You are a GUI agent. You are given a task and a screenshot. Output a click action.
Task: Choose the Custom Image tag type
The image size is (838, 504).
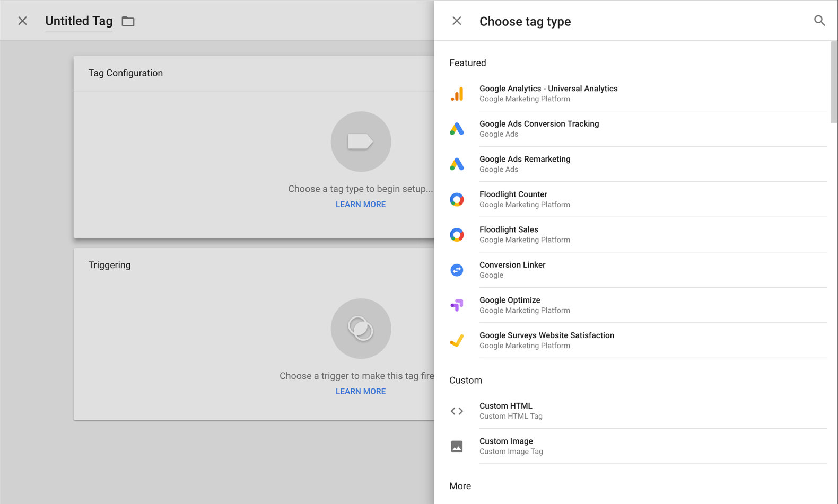pos(638,446)
